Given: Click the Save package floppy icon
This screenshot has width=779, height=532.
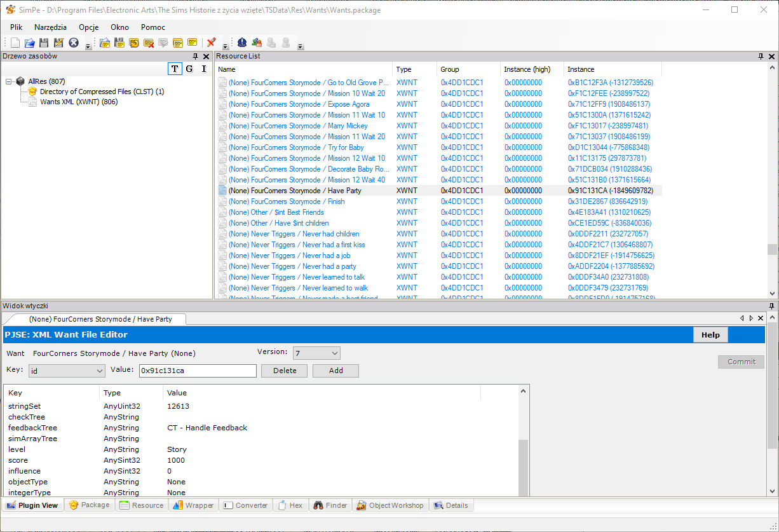Looking at the screenshot, I should [x=44, y=43].
